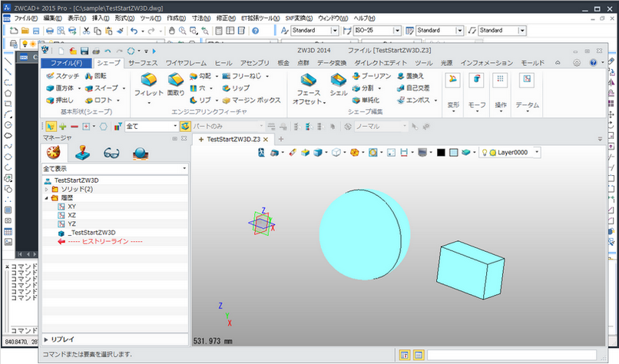This screenshot has height=364, width=619.
Task: Select the スイープ (Sweep) tool
Action: pos(102,88)
